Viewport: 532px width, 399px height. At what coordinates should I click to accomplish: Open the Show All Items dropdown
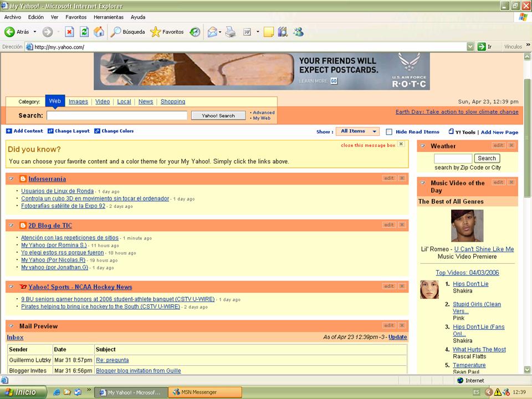[357, 131]
